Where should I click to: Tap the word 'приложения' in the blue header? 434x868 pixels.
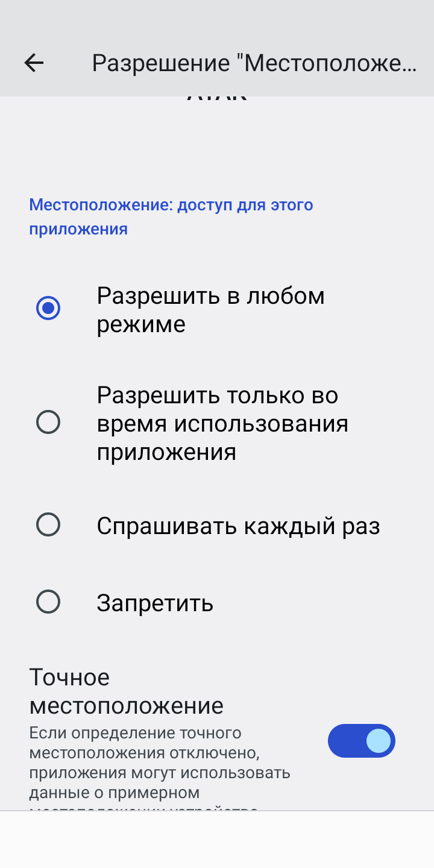click(78, 229)
